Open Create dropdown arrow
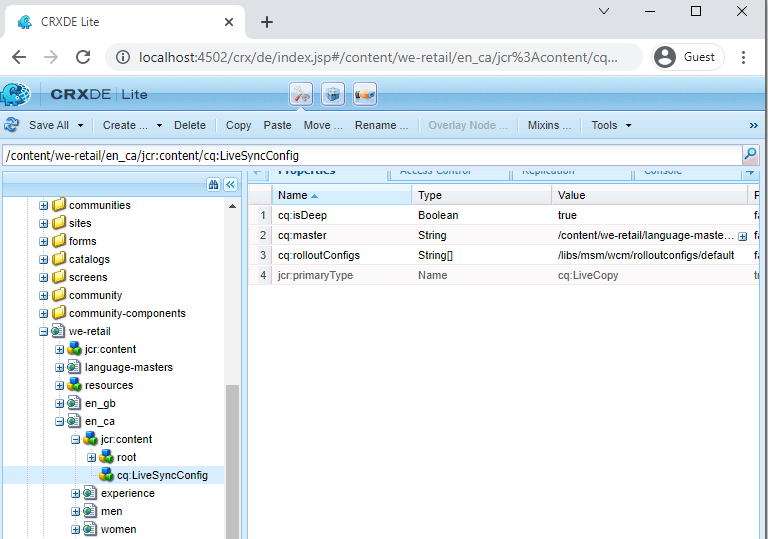The image size is (768, 539). pos(159,125)
